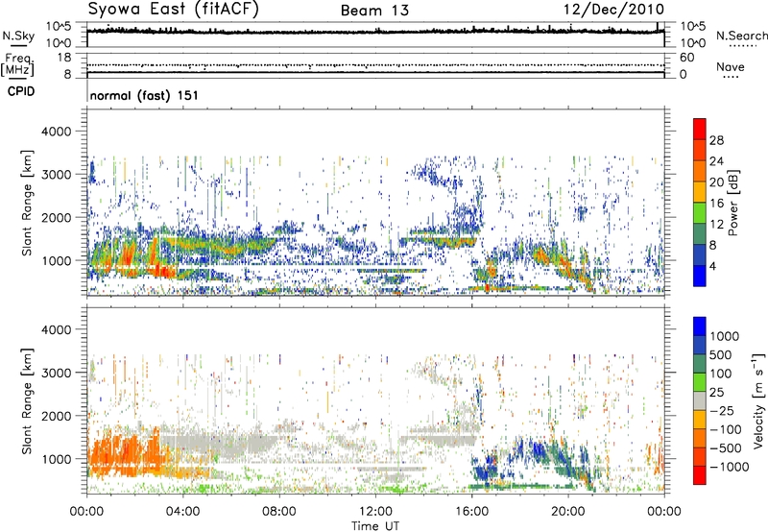
Task: Click '4000' on power panel range axis
Action: (x=56, y=132)
